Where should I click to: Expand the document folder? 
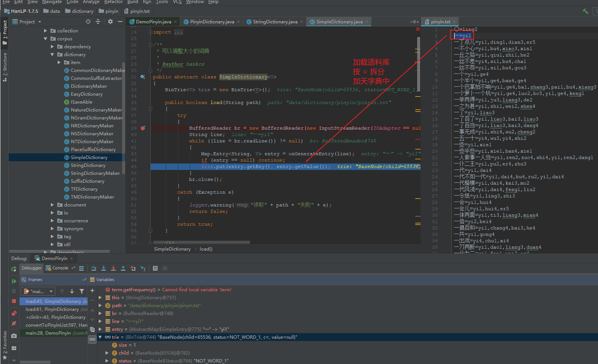[52, 205]
